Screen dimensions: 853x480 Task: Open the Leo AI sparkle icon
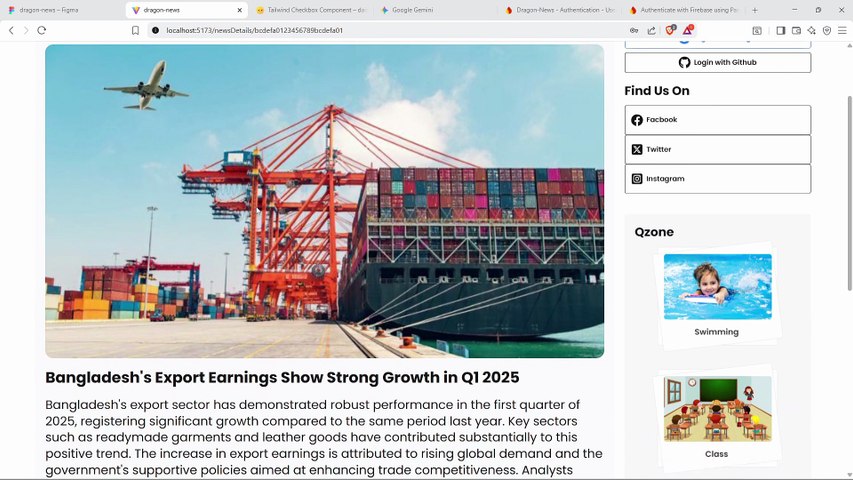pos(812,30)
